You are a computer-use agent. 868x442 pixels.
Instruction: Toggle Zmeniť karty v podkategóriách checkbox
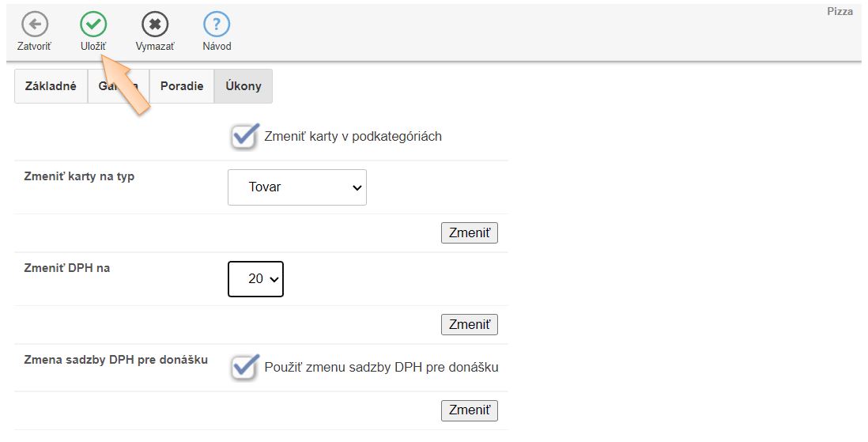click(x=245, y=136)
